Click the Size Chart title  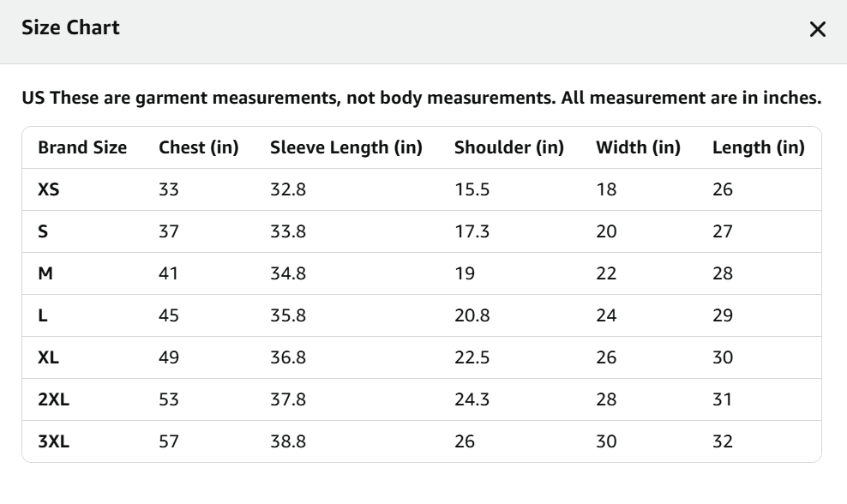(x=70, y=27)
